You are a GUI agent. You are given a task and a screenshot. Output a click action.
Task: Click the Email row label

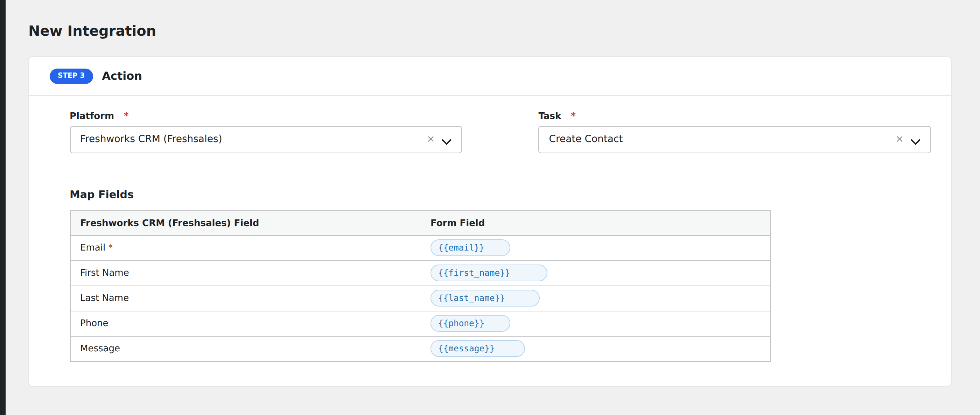click(92, 248)
